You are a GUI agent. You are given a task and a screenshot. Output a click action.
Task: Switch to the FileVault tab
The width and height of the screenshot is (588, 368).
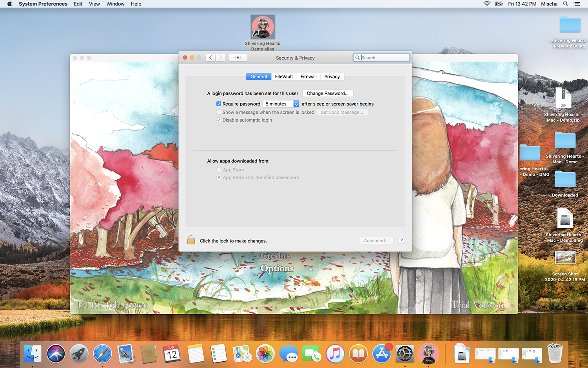point(284,77)
